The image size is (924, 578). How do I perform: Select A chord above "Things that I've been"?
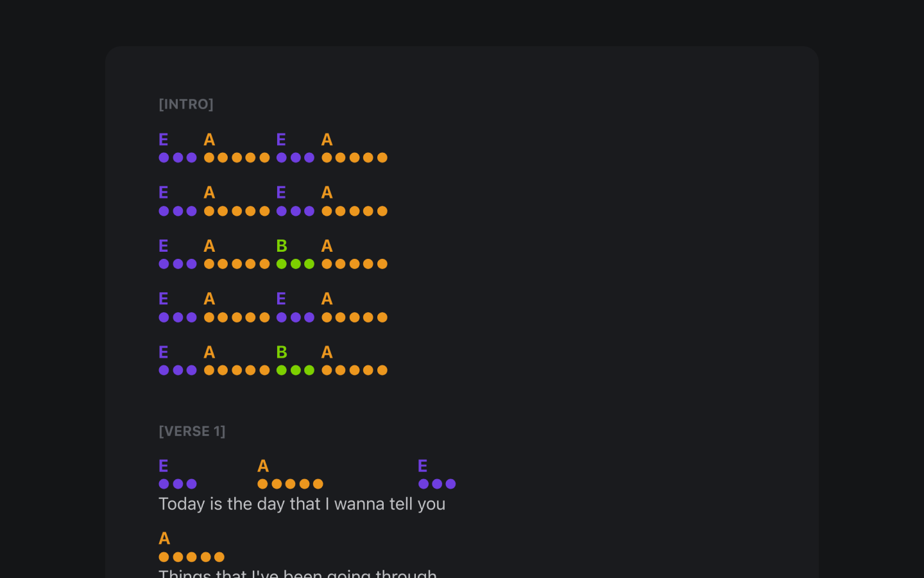(164, 538)
